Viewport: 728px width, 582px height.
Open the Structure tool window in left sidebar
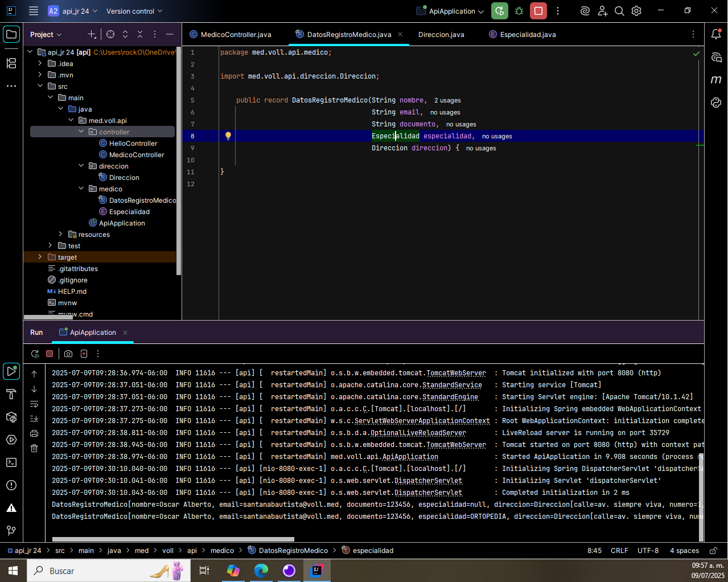(11, 63)
